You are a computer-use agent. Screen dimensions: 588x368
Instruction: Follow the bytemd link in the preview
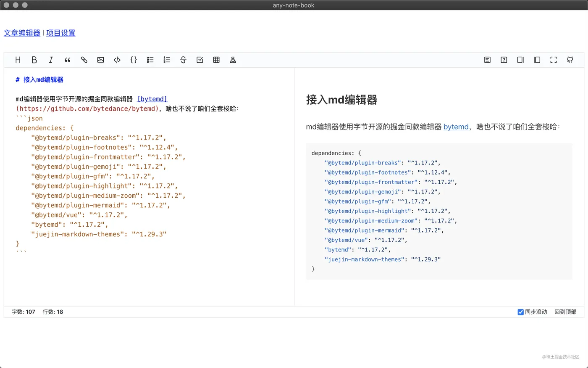(456, 127)
